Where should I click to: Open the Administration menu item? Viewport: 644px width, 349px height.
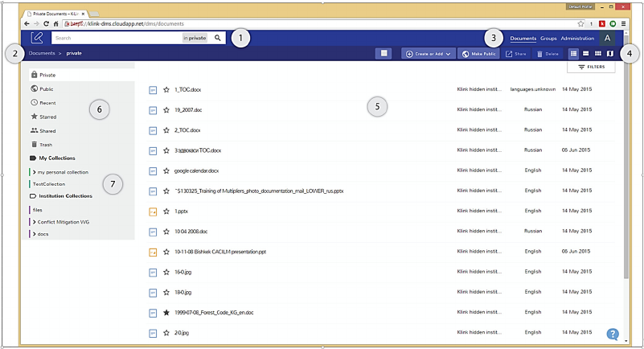tap(577, 38)
